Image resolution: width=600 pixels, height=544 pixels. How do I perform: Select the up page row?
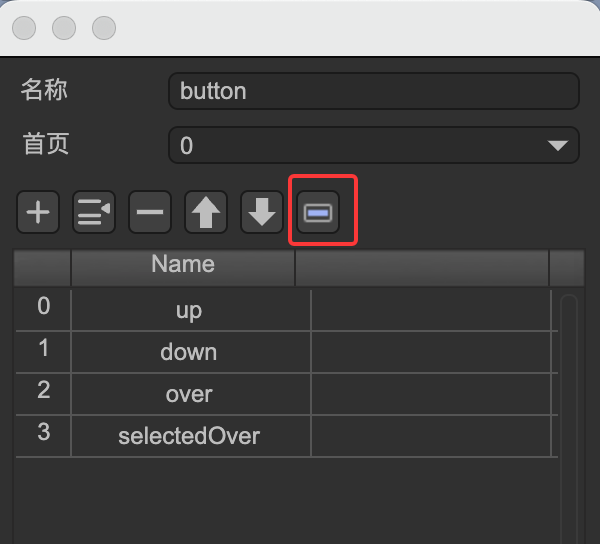(189, 310)
